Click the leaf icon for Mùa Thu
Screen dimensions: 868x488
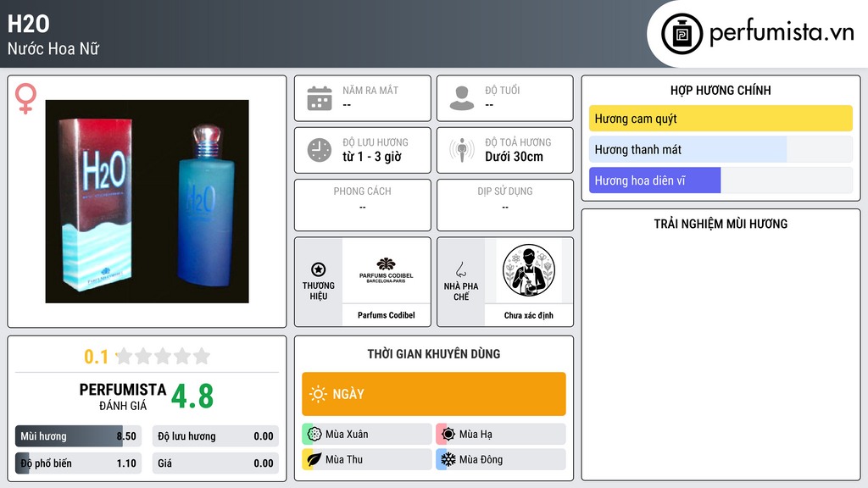(314, 459)
